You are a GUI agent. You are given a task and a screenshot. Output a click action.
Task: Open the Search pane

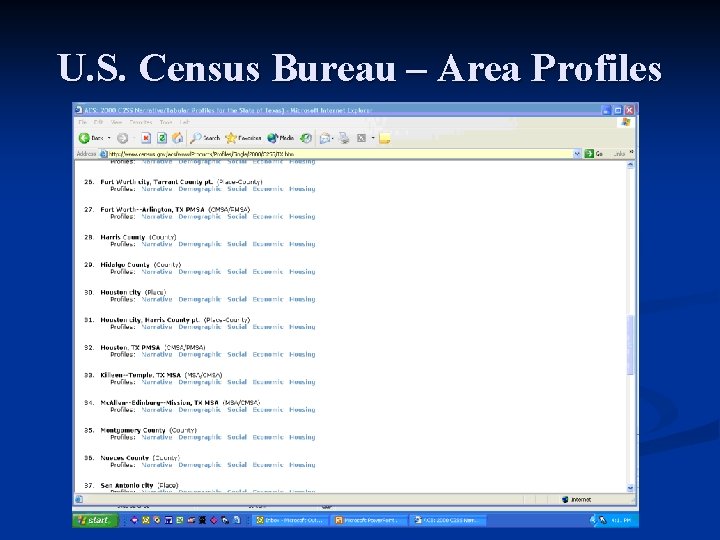[205, 138]
